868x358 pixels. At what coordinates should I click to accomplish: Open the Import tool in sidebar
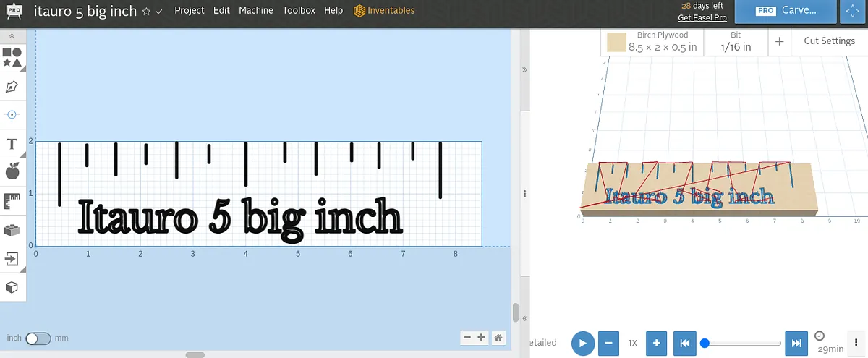pos(12,258)
